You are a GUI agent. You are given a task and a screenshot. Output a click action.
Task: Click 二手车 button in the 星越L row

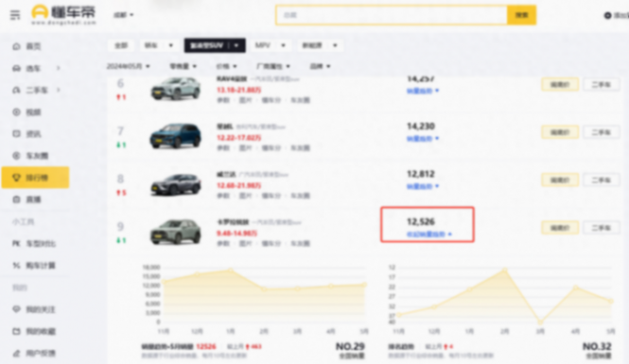601,132
